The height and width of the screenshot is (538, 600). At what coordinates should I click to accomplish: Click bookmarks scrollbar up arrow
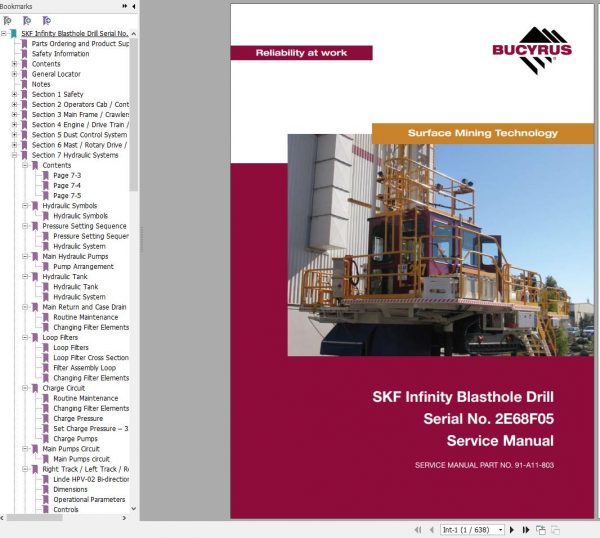tap(134, 34)
